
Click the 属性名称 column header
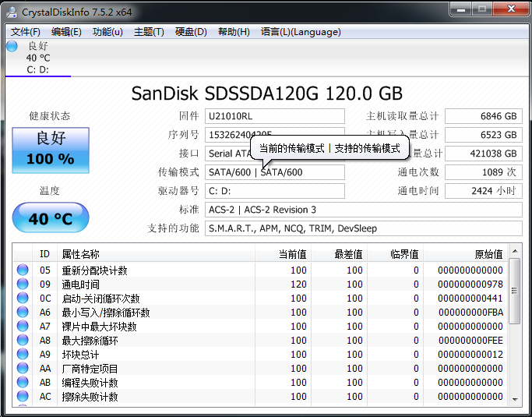pos(156,253)
